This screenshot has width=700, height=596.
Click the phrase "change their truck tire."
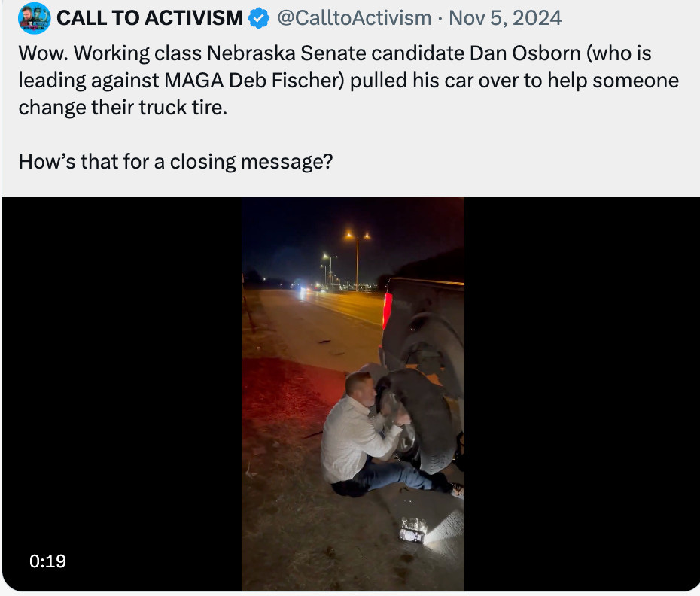coord(123,108)
